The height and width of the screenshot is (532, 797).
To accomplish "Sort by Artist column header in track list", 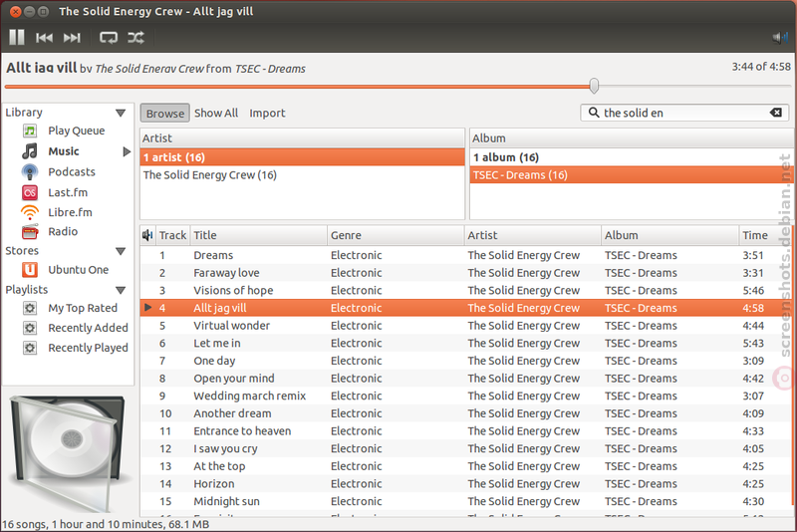I will pos(533,235).
